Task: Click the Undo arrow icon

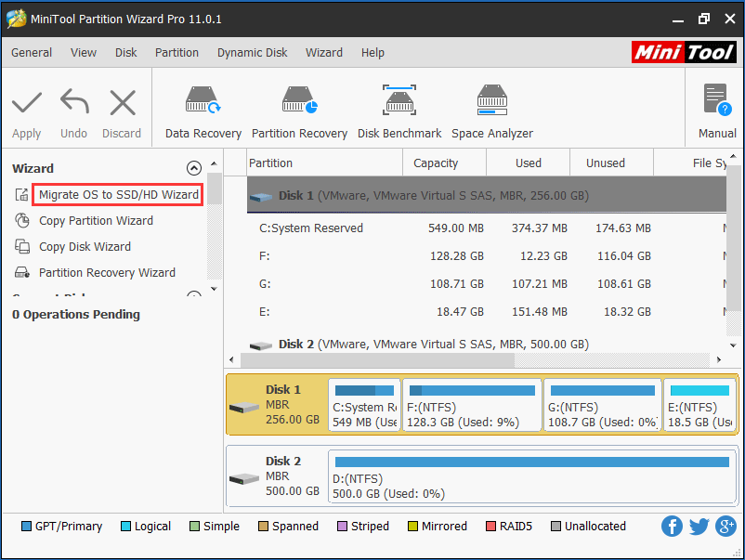Action: coord(74,101)
